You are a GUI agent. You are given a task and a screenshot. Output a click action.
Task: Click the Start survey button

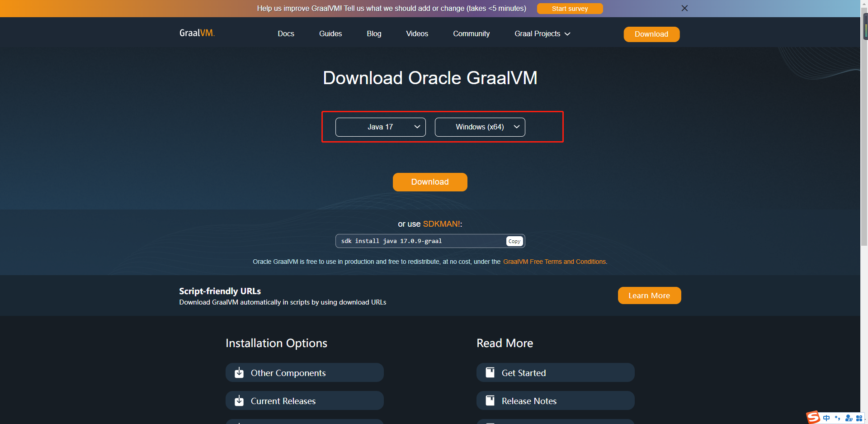570,9
